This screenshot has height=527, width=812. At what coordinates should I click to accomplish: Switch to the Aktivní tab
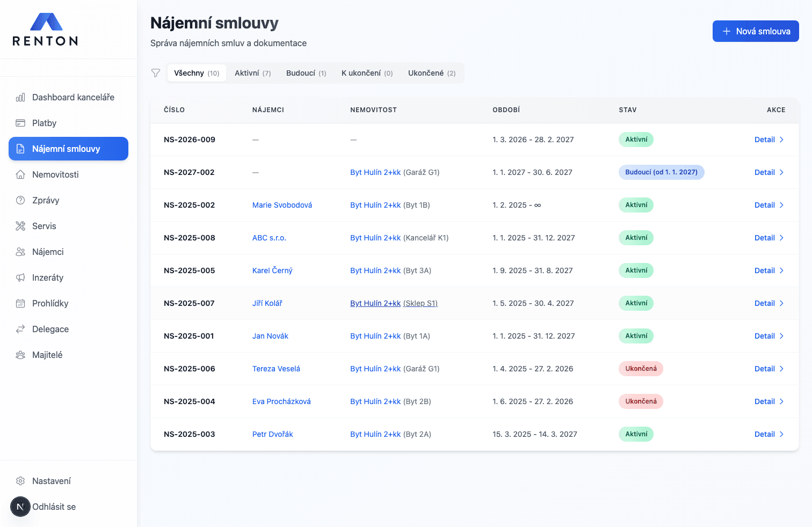click(252, 73)
